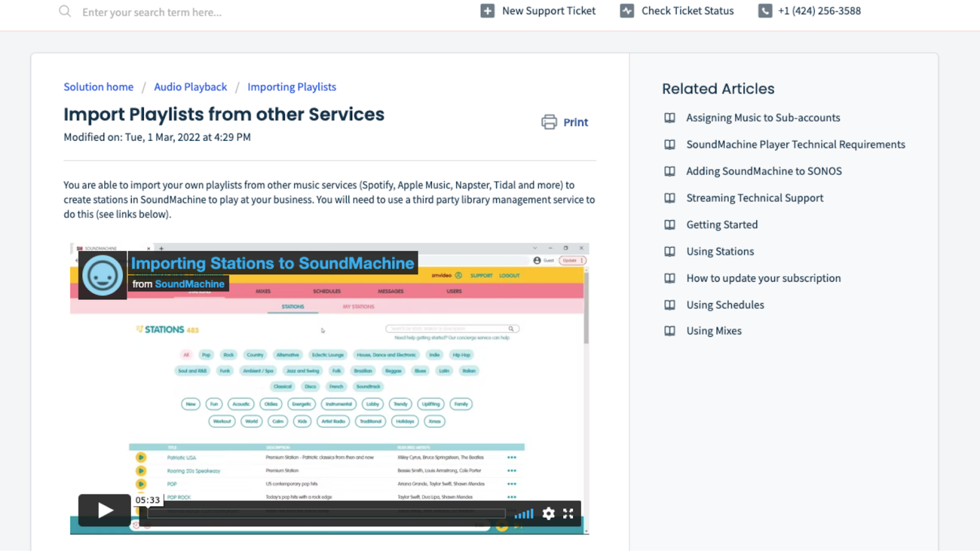
Task: Click the Check Ticket Status icon
Action: pyautogui.click(x=627, y=11)
